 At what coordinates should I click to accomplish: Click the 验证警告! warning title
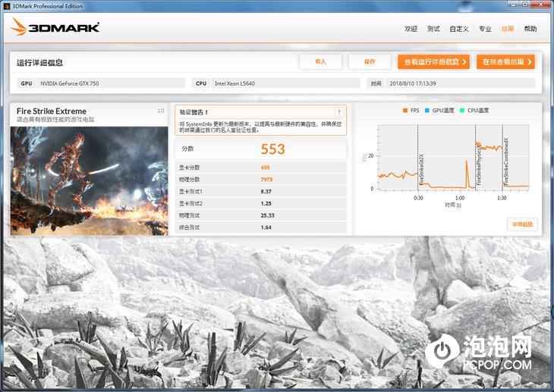click(x=194, y=112)
